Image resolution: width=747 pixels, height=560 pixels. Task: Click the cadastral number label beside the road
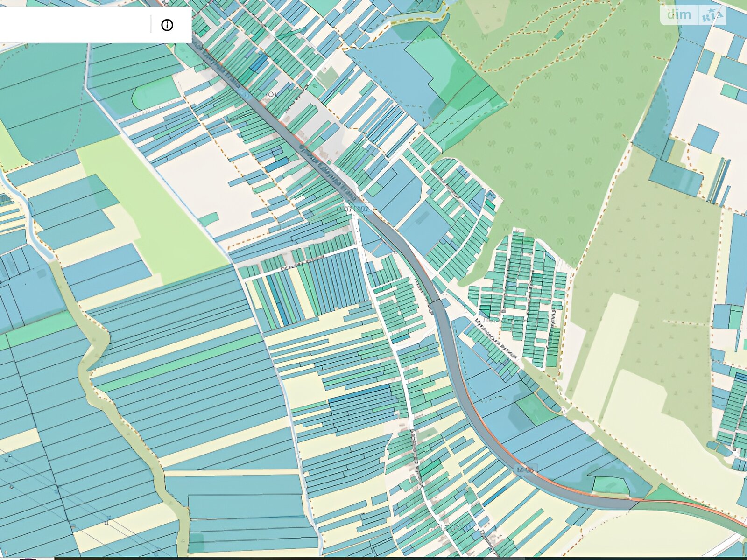(x=354, y=210)
